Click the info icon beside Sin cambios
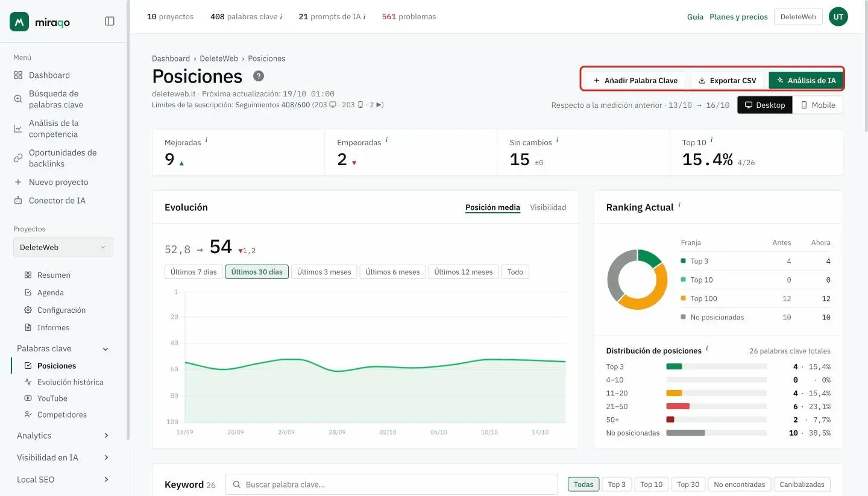Image resolution: width=868 pixels, height=496 pixels. click(x=558, y=140)
